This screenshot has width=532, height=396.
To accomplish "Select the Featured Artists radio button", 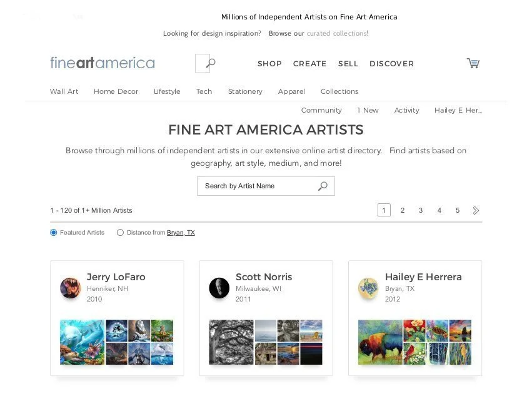I will click(x=54, y=233).
